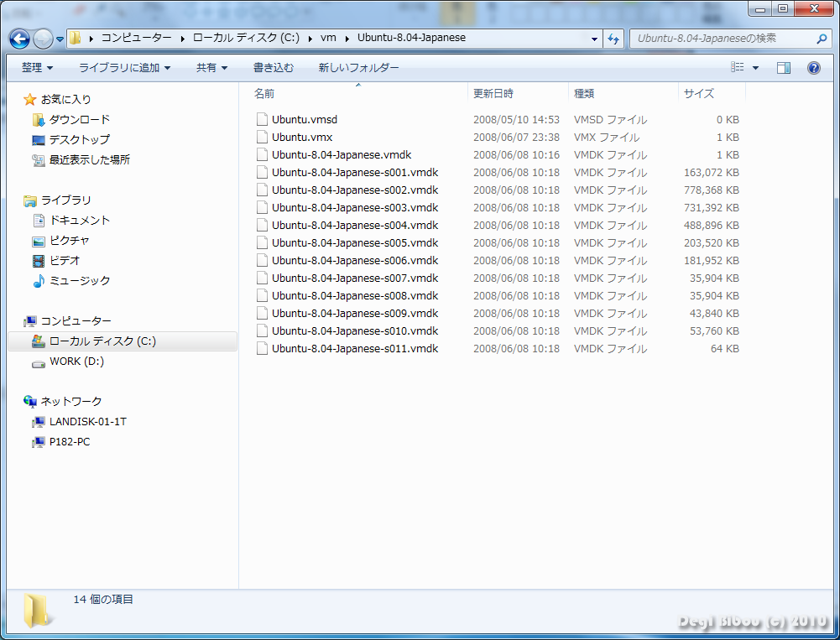Click the file icon of Ubuntu.vmsd
Viewport: 840px width, 640px height.
coord(262,119)
